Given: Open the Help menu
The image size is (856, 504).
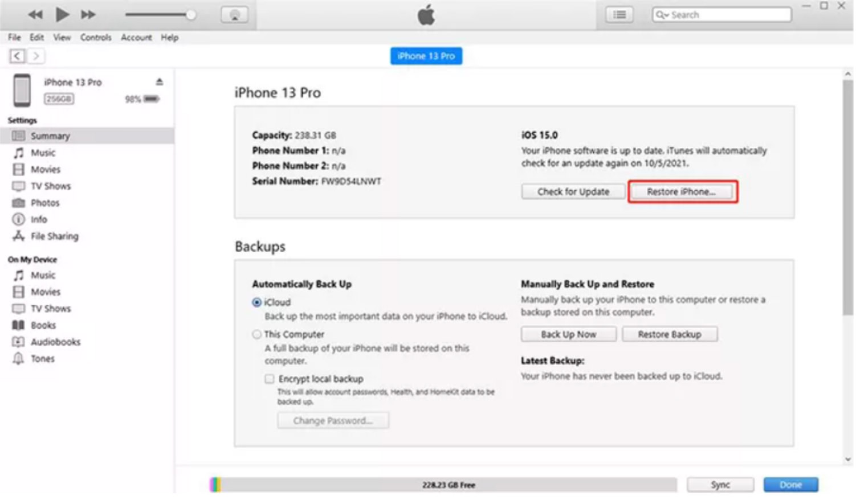Looking at the screenshot, I should tap(169, 38).
